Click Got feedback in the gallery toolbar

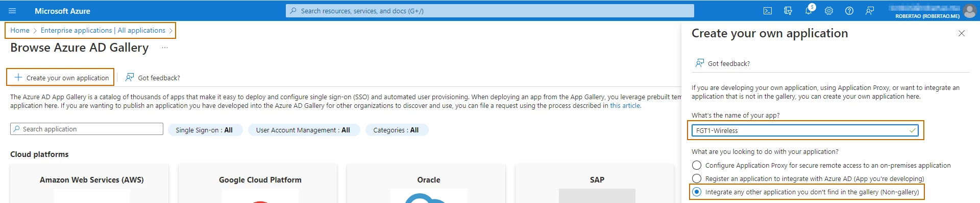click(153, 78)
